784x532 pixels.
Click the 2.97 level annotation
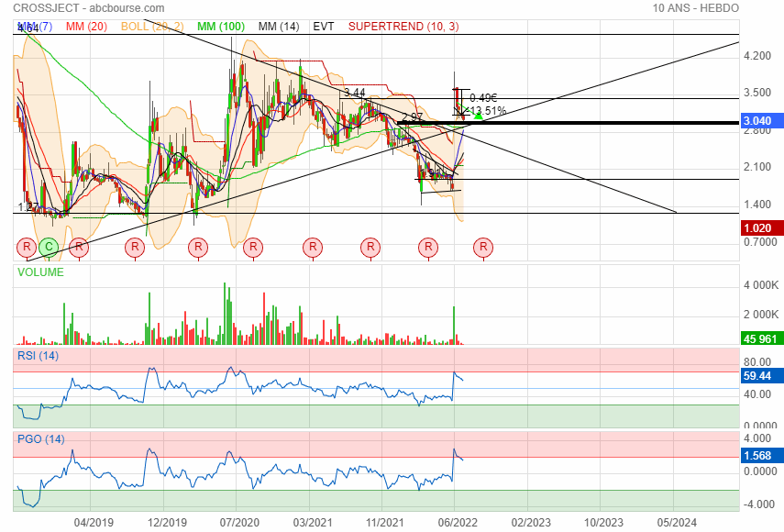click(413, 117)
